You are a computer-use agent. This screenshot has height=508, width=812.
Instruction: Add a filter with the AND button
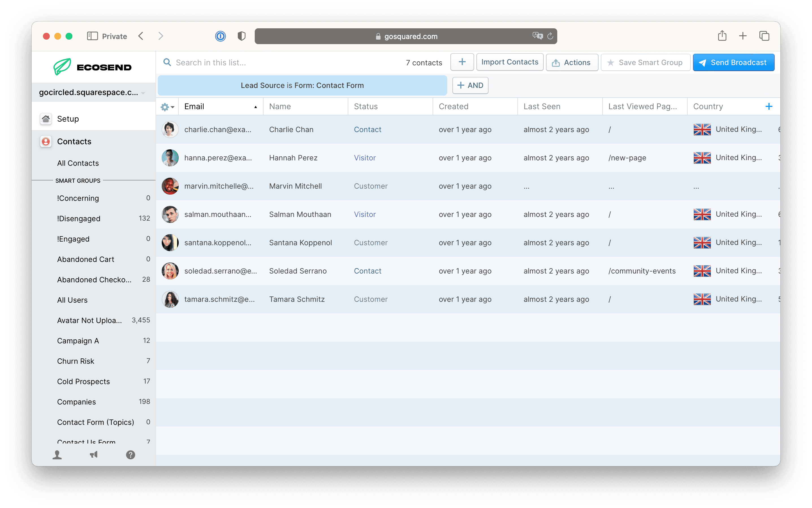470,85
